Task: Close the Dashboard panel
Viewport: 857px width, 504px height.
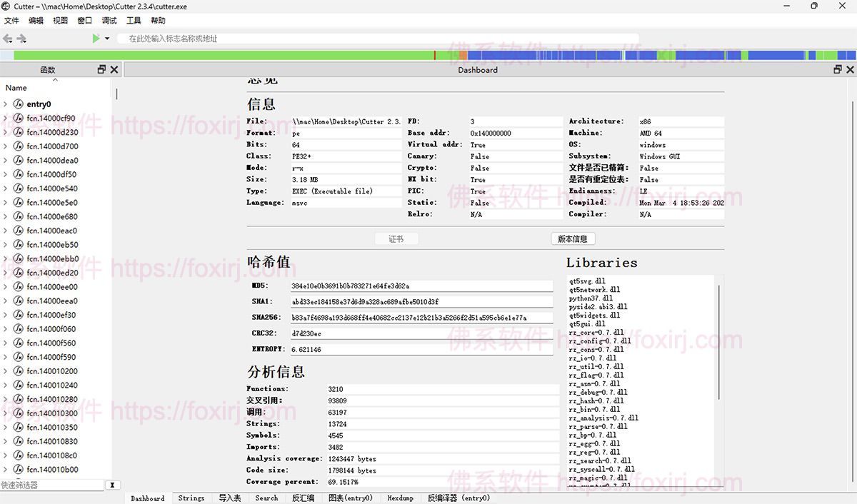Action: (850, 69)
